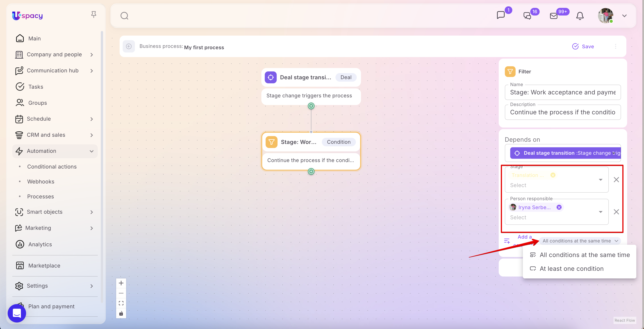Pin the sidebar with pushpin icon
Image resolution: width=644 pixels, height=329 pixels.
click(94, 15)
